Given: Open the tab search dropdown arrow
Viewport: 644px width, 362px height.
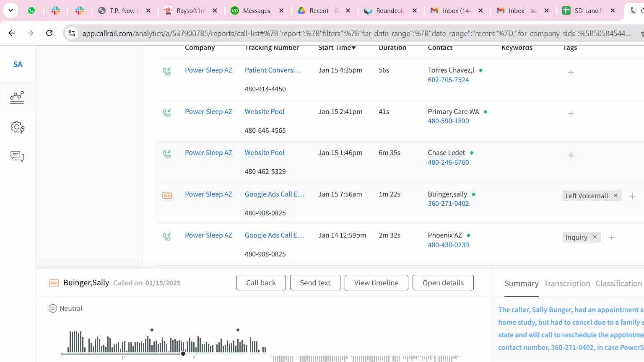Looking at the screenshot, I should click(x=10, y=10).
